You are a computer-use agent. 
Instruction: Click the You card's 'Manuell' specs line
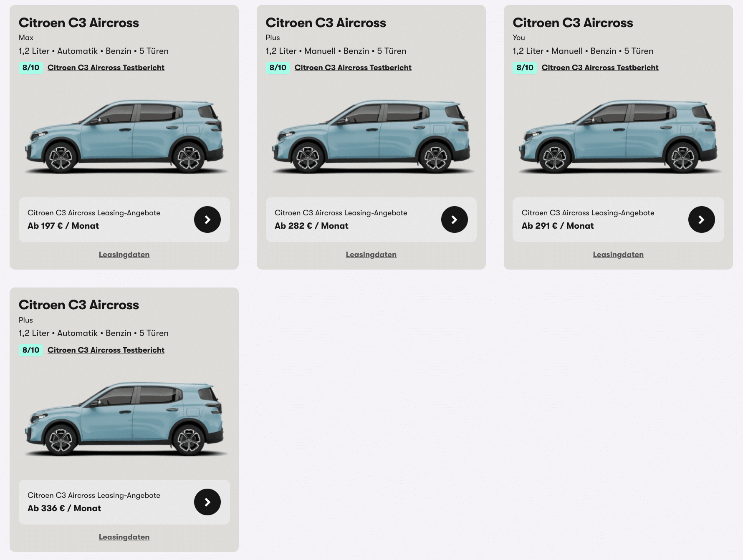(x=583, y=51)
